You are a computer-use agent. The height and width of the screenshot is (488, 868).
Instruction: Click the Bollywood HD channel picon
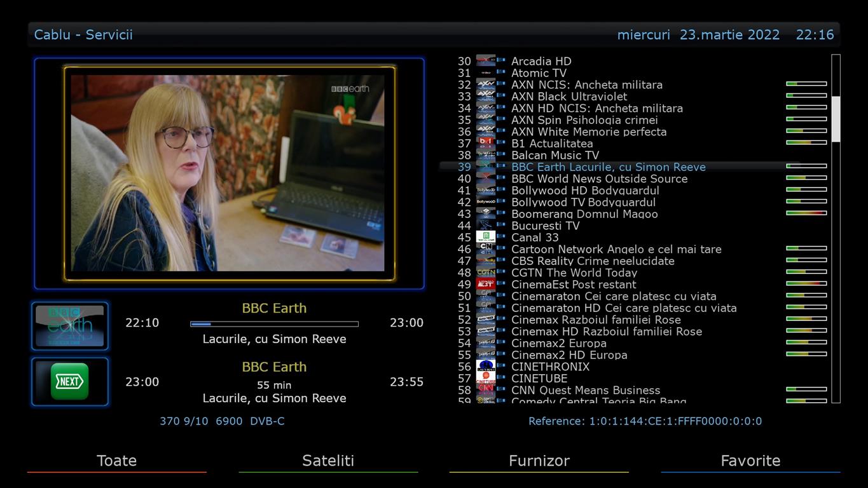pos(486,191)
